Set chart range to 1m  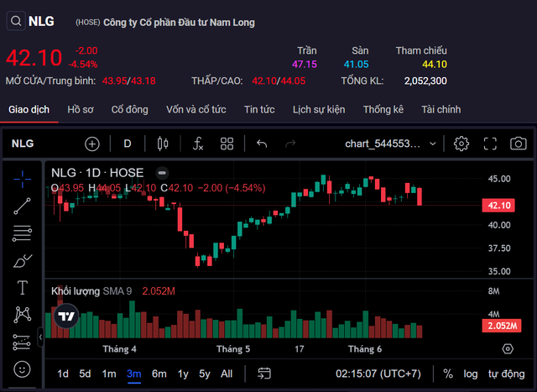(109, 374)
